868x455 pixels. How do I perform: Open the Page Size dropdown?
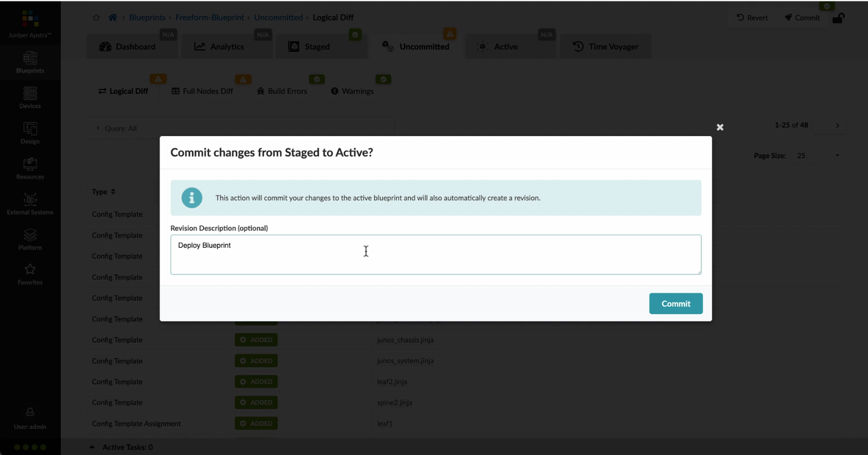(817, 156)
